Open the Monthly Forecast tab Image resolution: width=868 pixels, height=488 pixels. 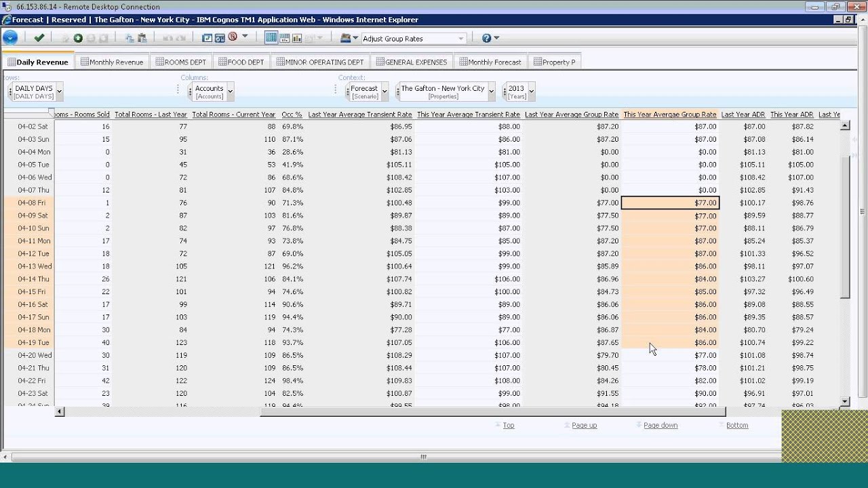click(x=490, y=62)
